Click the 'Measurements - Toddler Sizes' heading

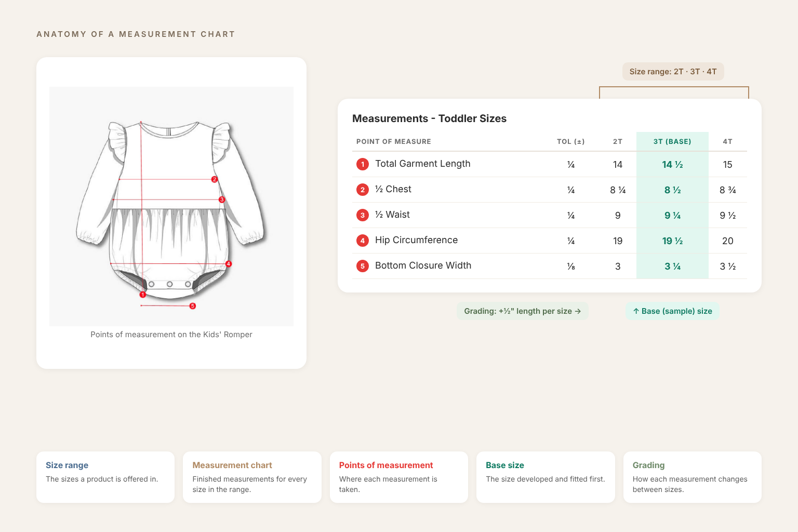tap(429, 118)
